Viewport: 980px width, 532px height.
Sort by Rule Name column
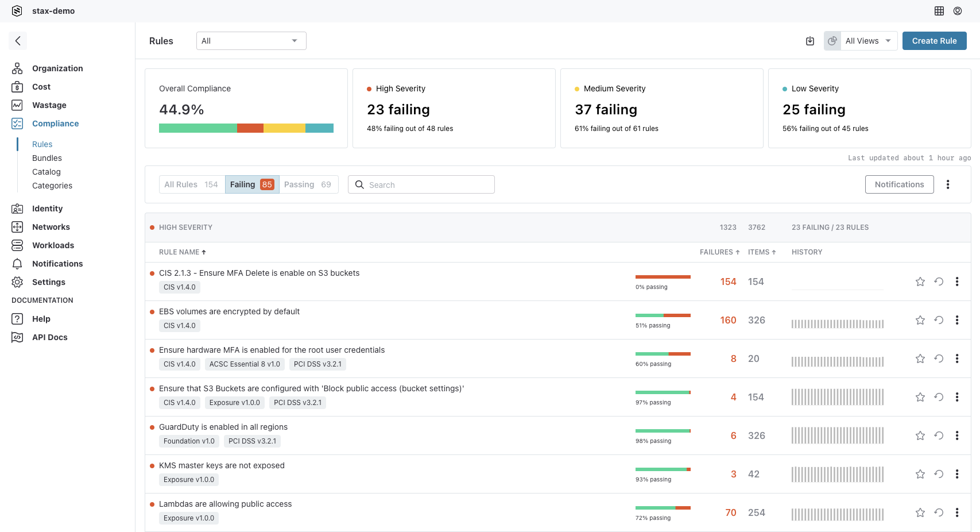click(183, 252)
